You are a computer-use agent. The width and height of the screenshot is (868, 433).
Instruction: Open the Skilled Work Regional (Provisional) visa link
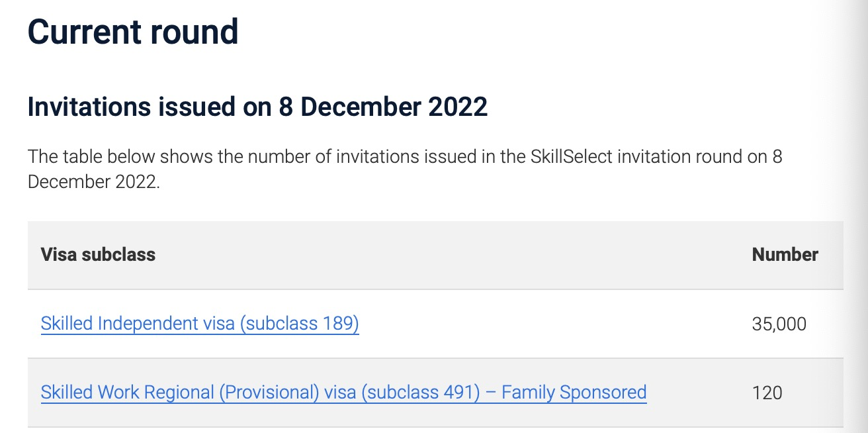click(343, 393)
